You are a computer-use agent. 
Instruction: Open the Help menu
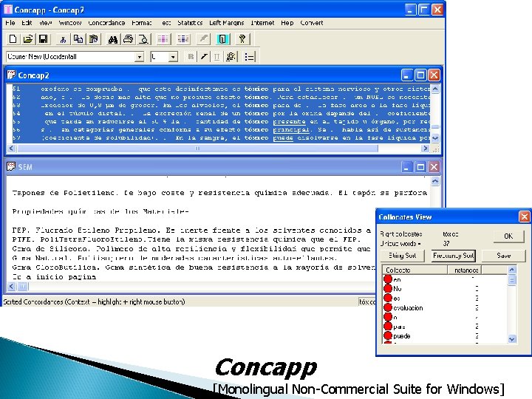(287, 23)
